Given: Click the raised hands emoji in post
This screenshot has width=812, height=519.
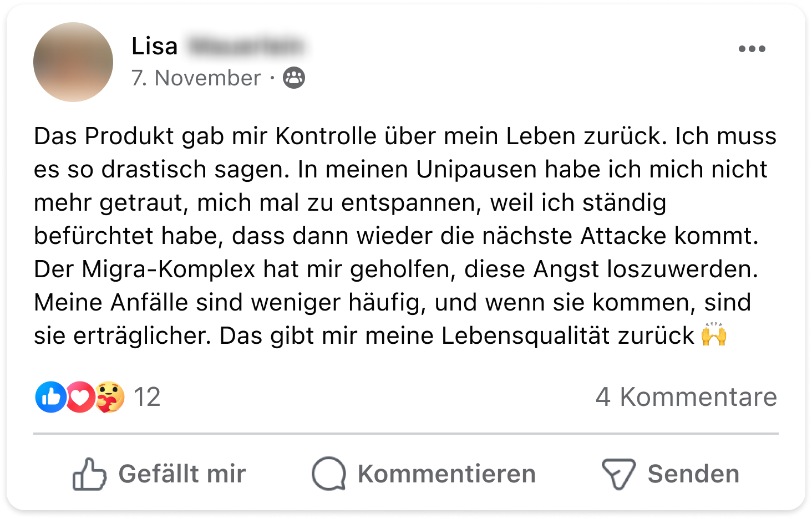Looking at the screenshot, I should click(x=714, y=335).
